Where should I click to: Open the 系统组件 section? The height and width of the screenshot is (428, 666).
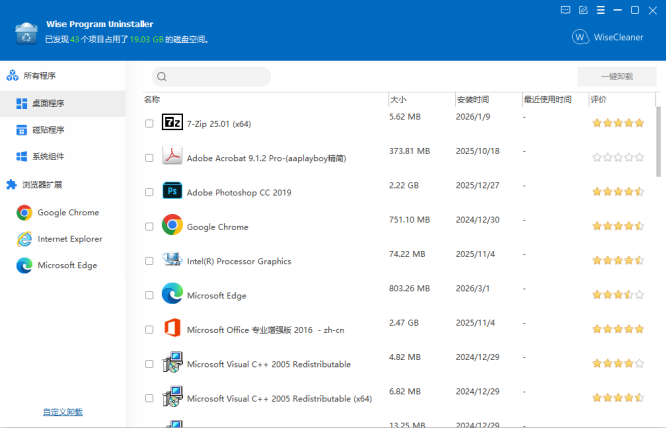(x=63, y=157)
